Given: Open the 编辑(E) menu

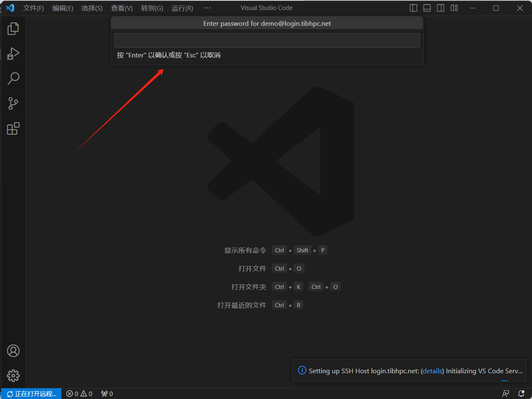Looking at the screenshot, I should pyautogui.click(x=63, y=8).
